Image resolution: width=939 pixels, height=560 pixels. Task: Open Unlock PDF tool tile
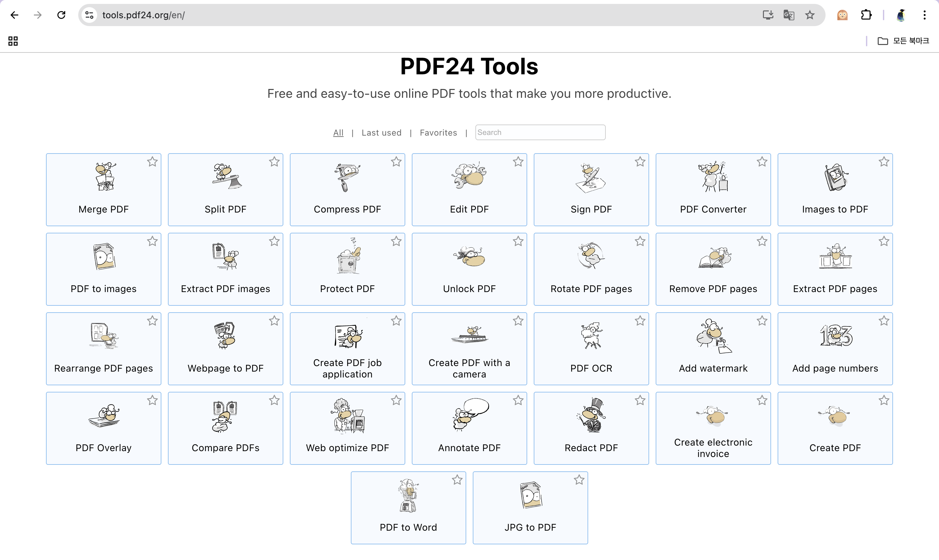click(x=469, y=269)
